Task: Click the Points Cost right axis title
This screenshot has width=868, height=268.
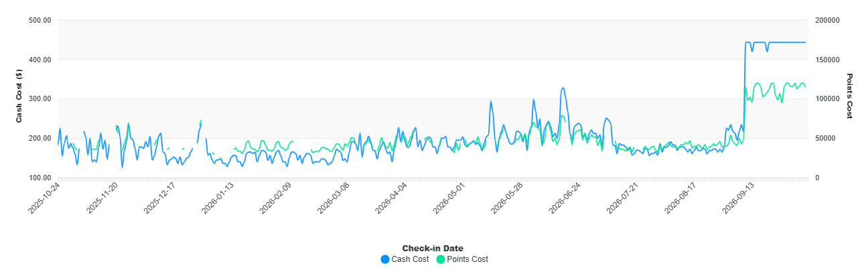Action: click(x=849, y=96)
